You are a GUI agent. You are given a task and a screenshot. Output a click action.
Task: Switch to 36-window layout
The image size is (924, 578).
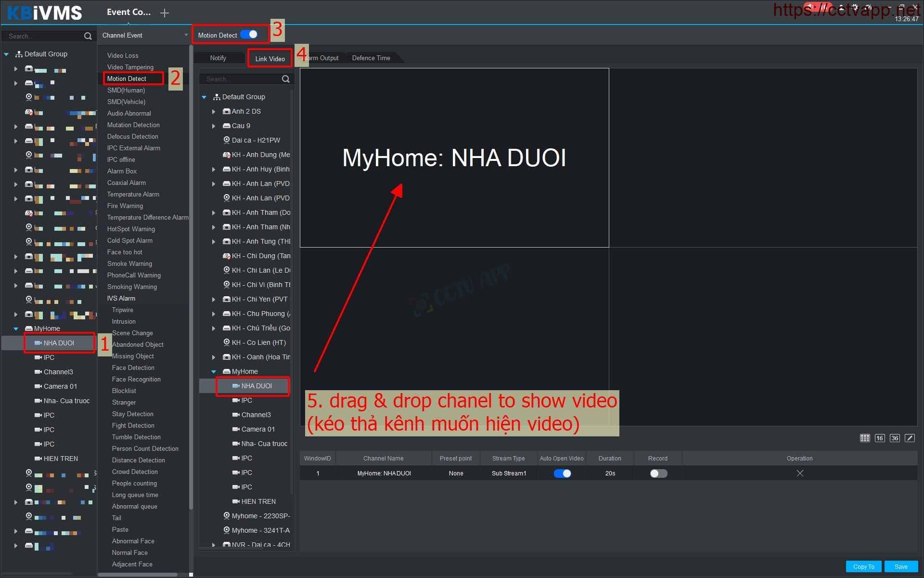point(894,438)
